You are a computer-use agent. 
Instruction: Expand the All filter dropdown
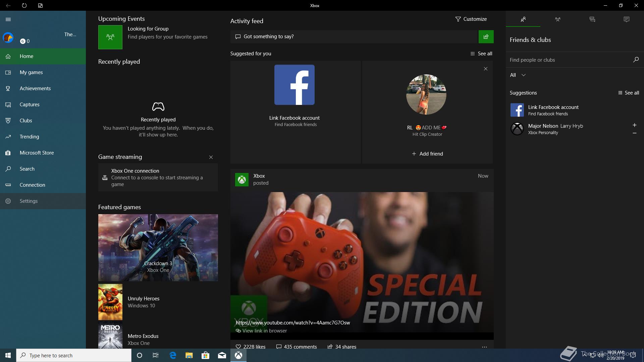point(518,75)
